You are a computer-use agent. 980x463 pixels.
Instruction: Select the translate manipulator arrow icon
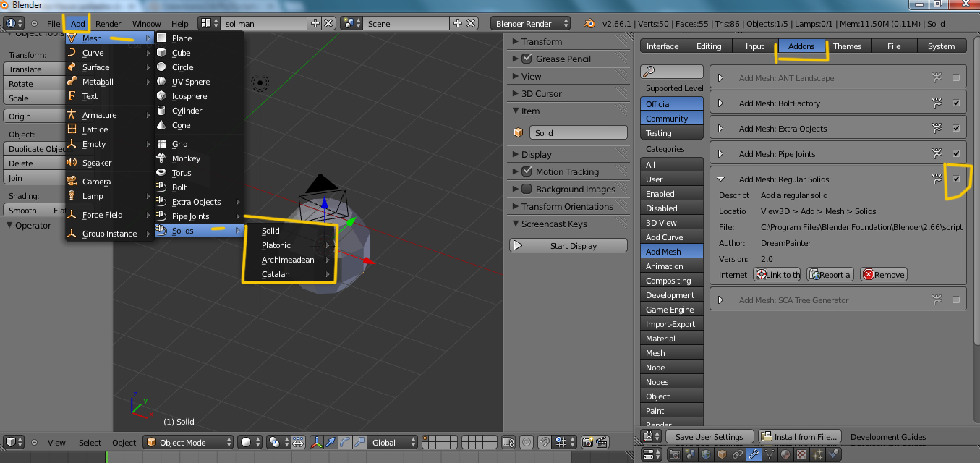pos(331,442)
